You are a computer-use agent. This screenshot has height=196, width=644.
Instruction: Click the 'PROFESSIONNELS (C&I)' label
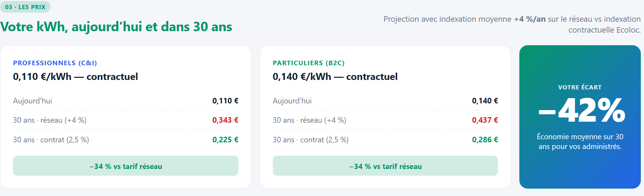pyautogui.click(x=55, y=63)
